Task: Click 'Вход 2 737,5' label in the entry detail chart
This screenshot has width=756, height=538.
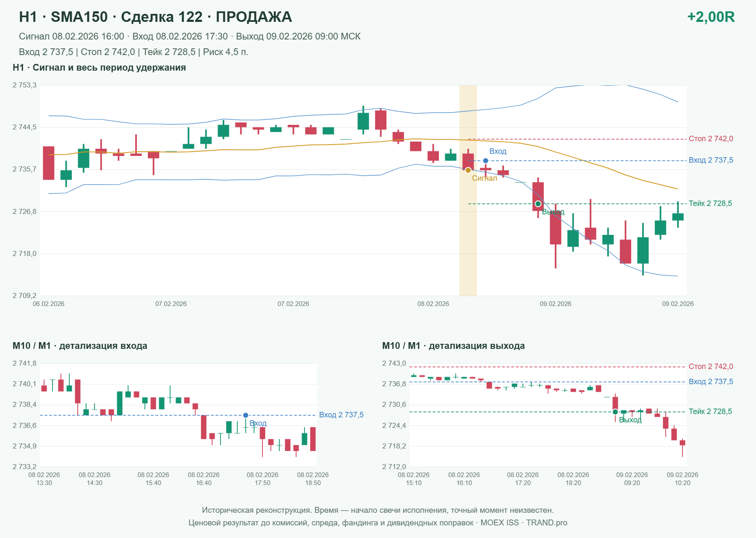Action: pyautogui.click(x=341, y=415)
